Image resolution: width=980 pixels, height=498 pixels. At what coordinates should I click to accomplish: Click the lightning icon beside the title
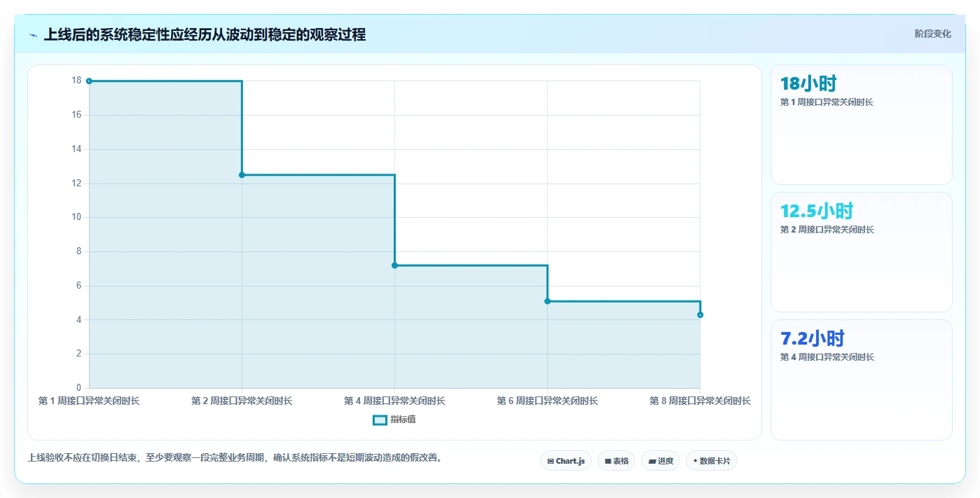click(x=33, y=35)
